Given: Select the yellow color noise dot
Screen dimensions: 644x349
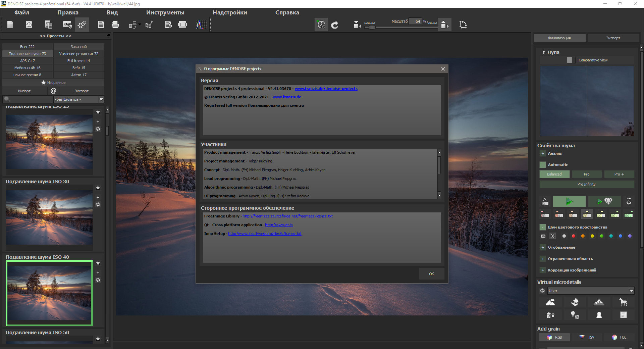Looking at the screenshot, I should pyautogui.click(x=592, y=236).
